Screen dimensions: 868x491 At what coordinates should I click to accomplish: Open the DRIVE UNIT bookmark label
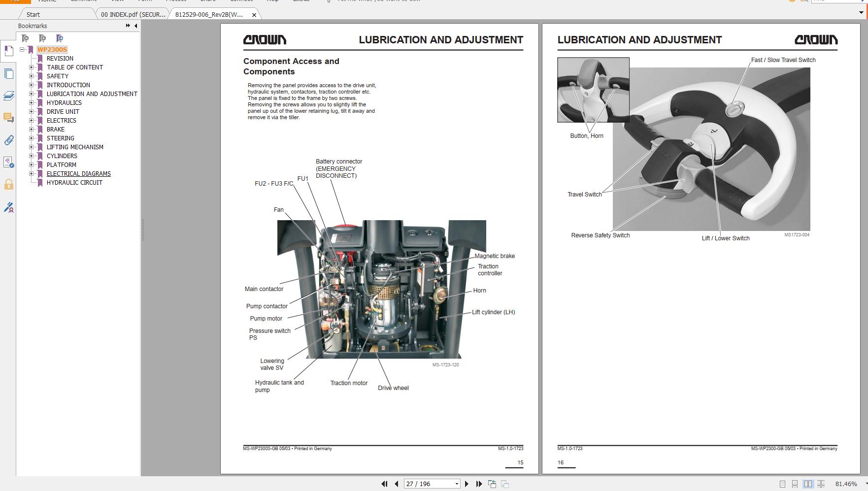pyautogui.click(x=63, y=111)
